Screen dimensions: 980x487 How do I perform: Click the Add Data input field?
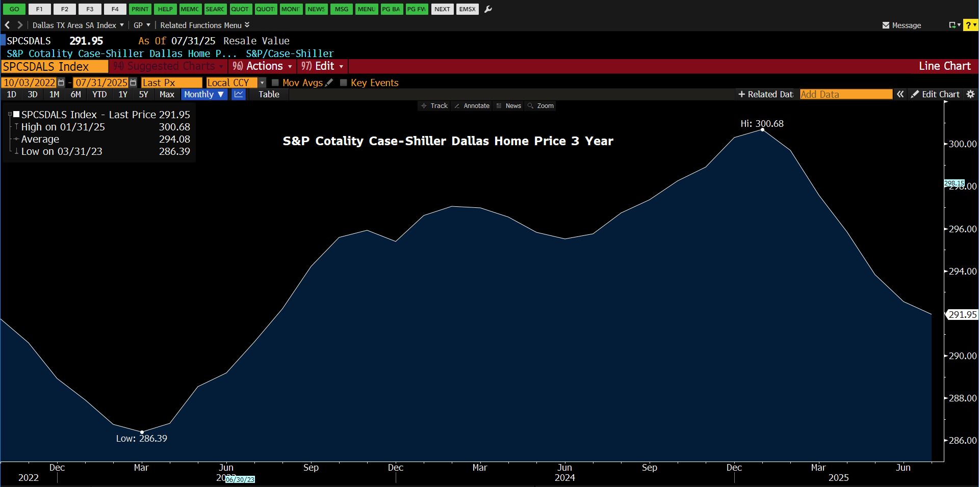845,94
